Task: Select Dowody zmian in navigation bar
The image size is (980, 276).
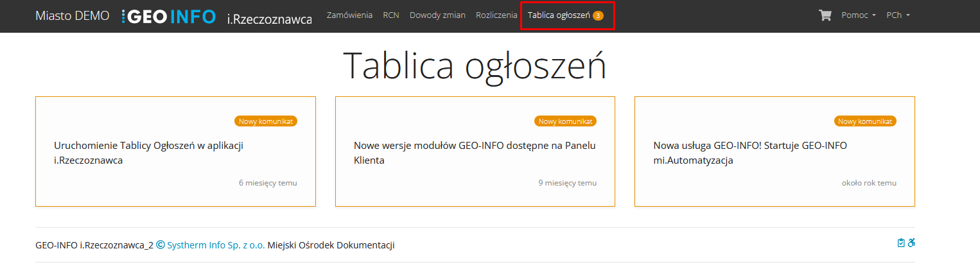Action: point(437,15)
